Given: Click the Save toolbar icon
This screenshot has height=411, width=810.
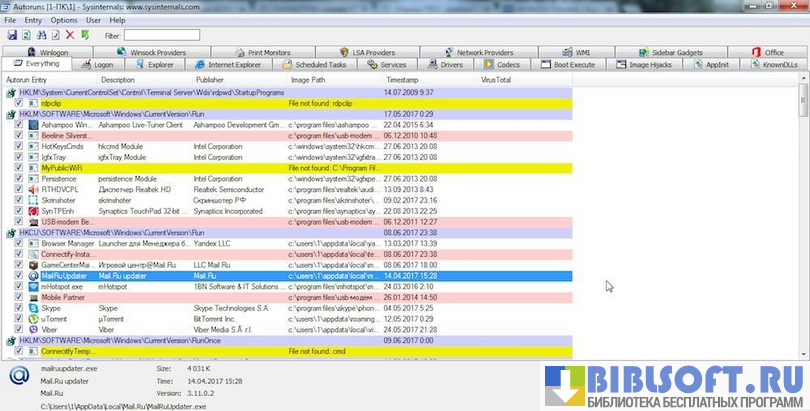Looking at the screenshot, I should click(11, 35).
